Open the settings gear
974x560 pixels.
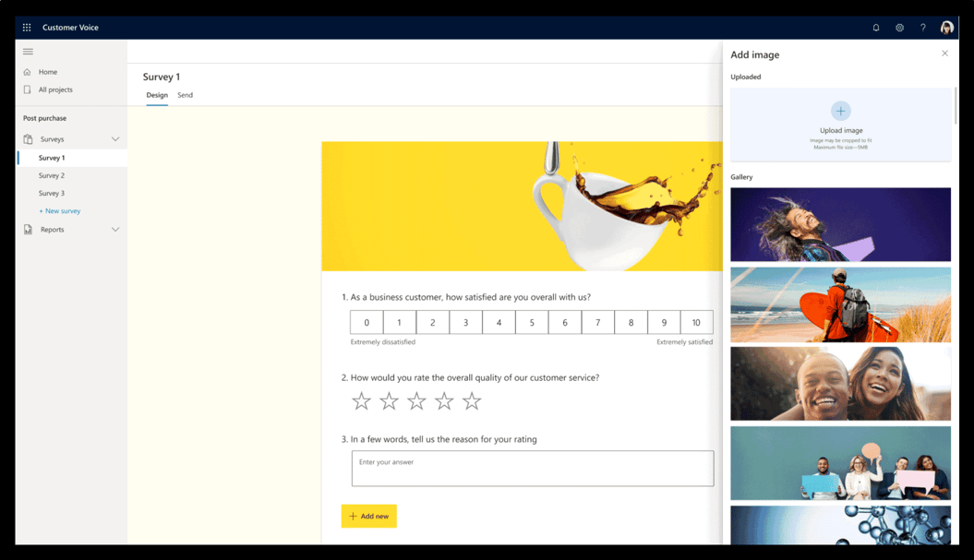tap(899, 28)
